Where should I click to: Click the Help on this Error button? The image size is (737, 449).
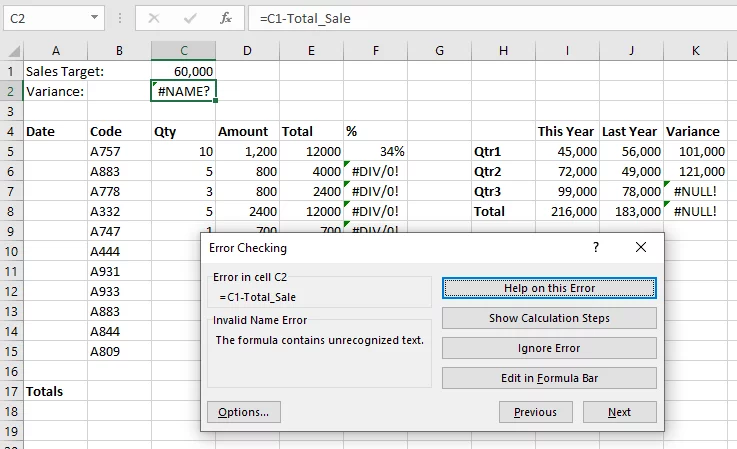click(549, 288)
